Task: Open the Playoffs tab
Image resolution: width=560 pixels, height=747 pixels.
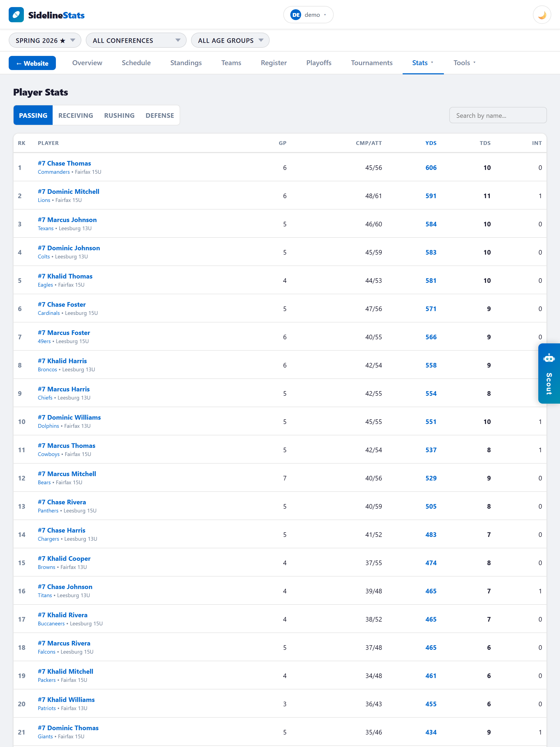Action: [x=319, y=63]
